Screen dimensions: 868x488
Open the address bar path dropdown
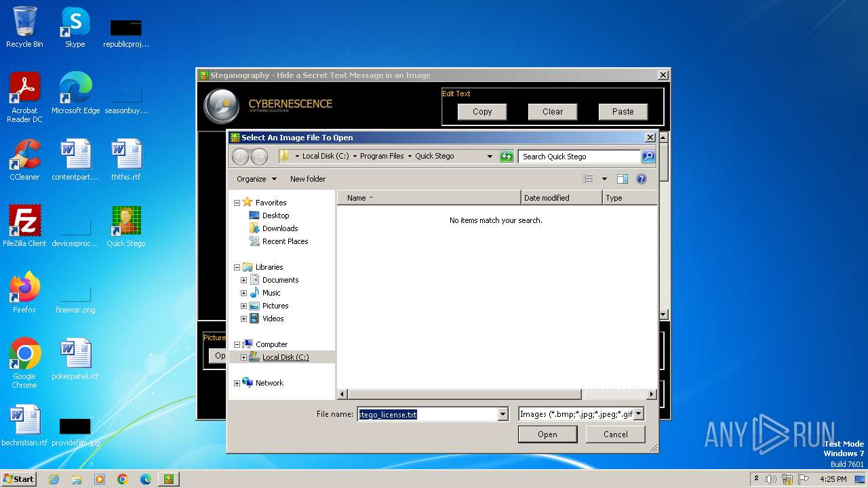pyautogui.click(x=490, y=157)
